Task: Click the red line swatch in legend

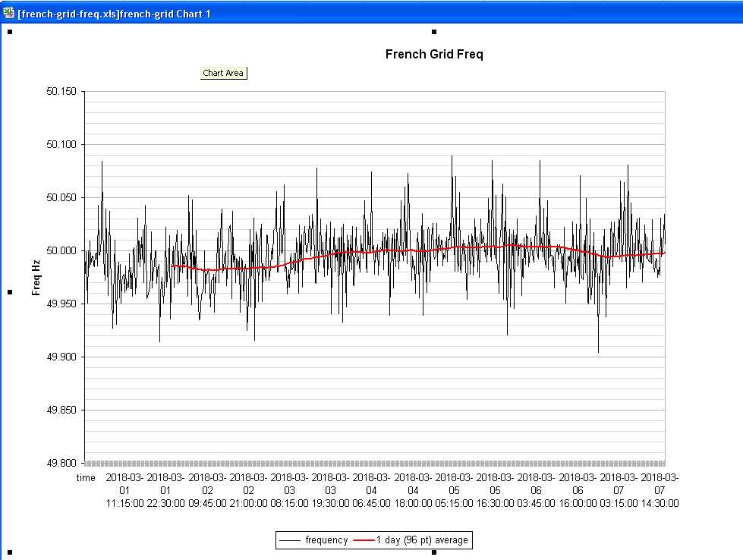Action: click(364, 540)
